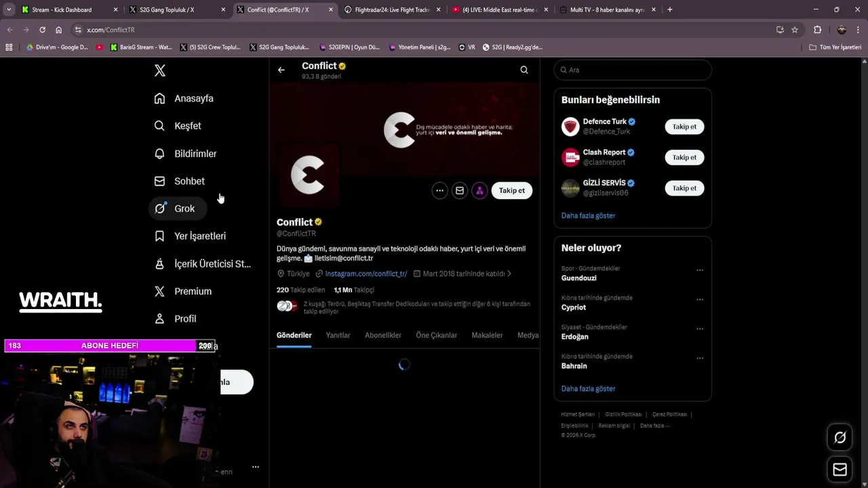Open Yer İşaretleri bookmarks
The height and width of the screenshot is (488, 868).
pos(190,236)
